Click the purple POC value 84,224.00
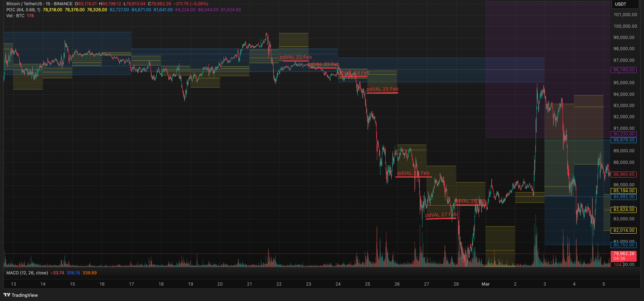 [x=185, y=10]
